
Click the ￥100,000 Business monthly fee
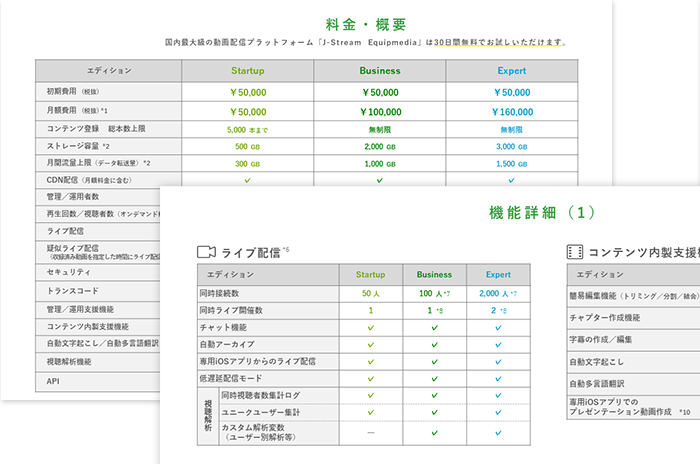tap(381, 112)
